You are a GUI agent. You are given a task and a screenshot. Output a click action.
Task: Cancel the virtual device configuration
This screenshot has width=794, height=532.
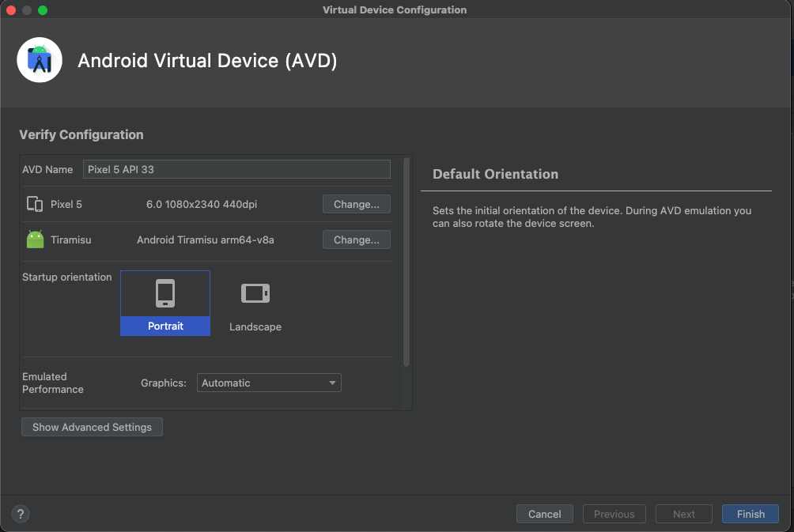pos(544,514)
